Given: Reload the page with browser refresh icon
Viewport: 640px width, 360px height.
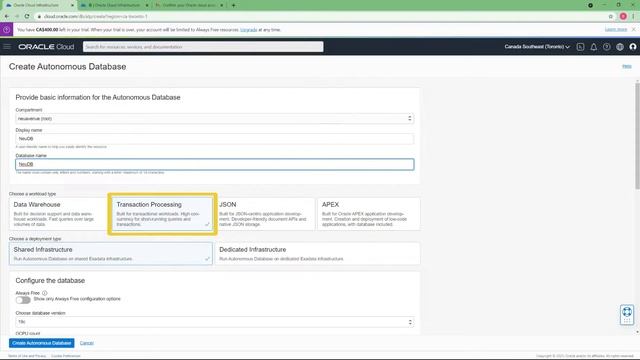Looking at the screenshot, I should (27, 16).
